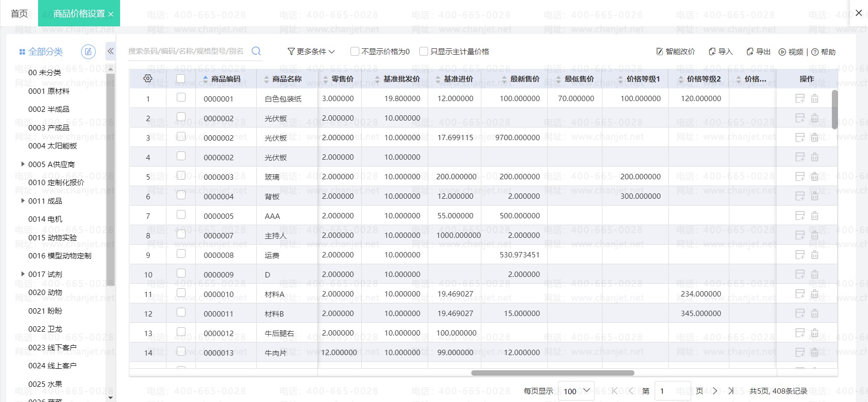This screenshot has height=402, width=868.
Task: Delete the AAA price row
Action: [x=815, y=215]
